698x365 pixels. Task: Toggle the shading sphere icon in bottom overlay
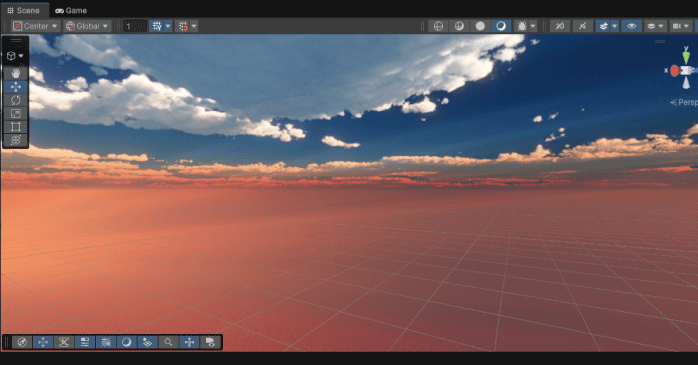coord(126,342)
